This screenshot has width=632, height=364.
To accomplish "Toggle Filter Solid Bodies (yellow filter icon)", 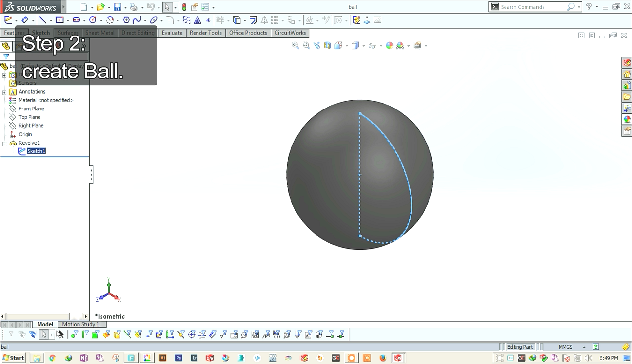I will point(117,334).
